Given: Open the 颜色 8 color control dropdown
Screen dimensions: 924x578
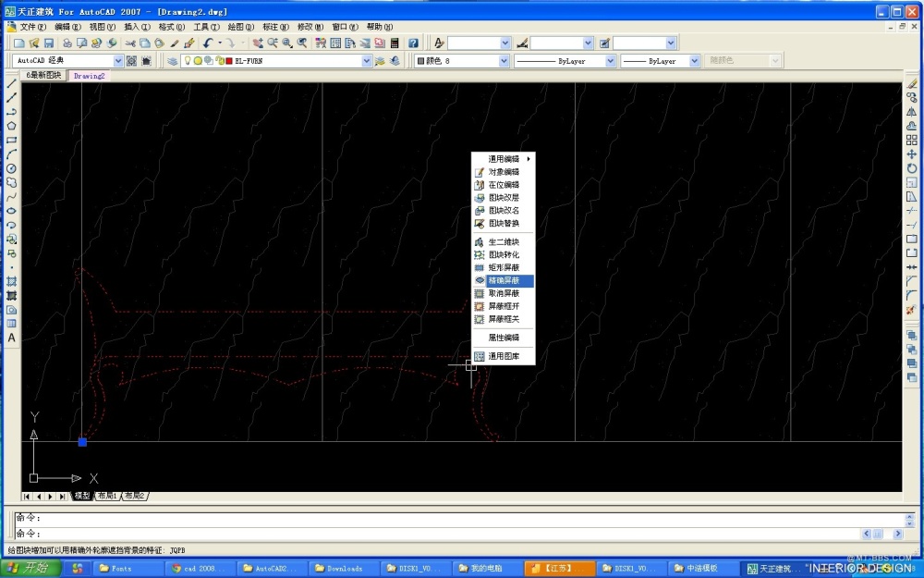Looking at the screenshot, I should click(x=504, y=61).
